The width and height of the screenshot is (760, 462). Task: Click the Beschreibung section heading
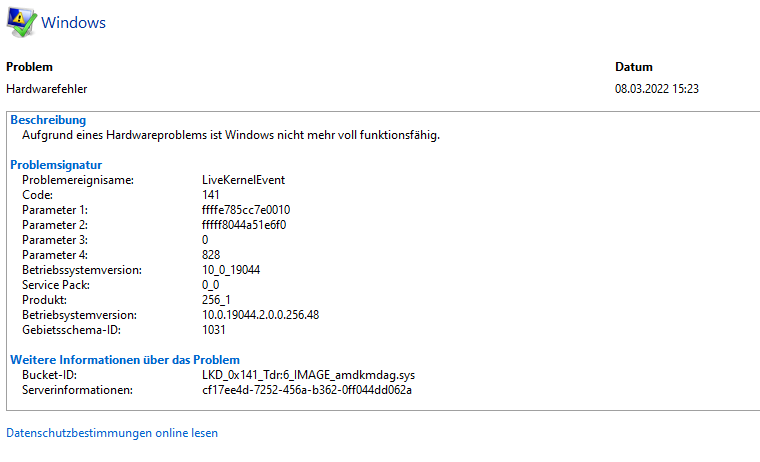tap(48, 120)
